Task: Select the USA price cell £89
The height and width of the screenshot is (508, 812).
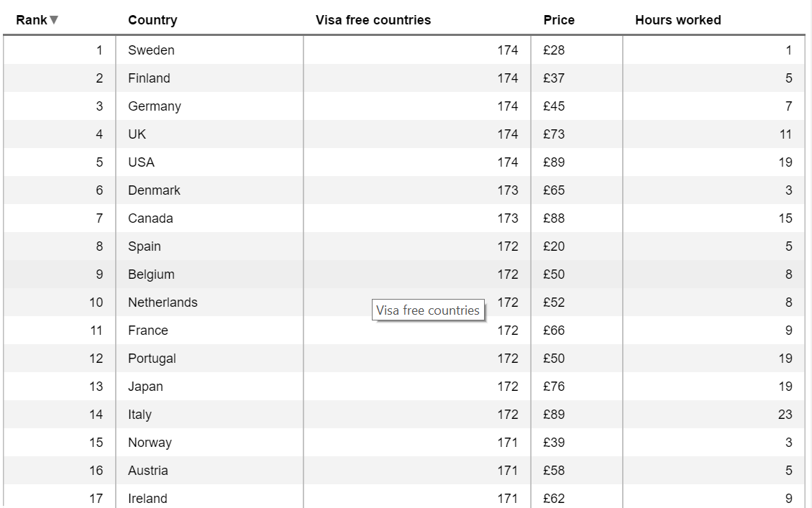Action: pos(555,162)
